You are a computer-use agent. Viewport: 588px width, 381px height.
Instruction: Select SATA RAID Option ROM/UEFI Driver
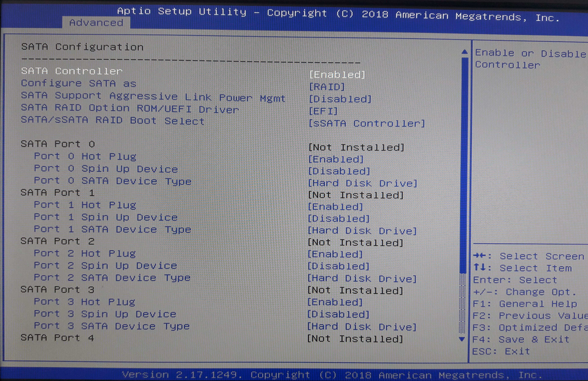tap(130, 109)
